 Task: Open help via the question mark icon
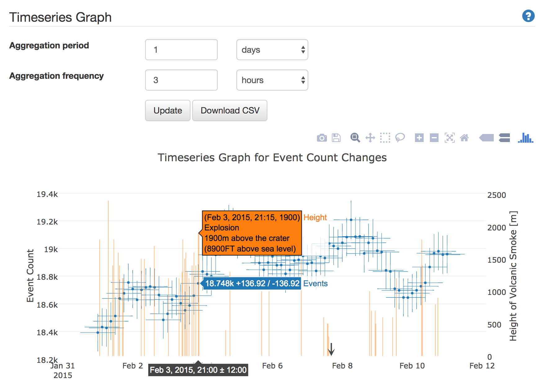[x=528, y=16]
